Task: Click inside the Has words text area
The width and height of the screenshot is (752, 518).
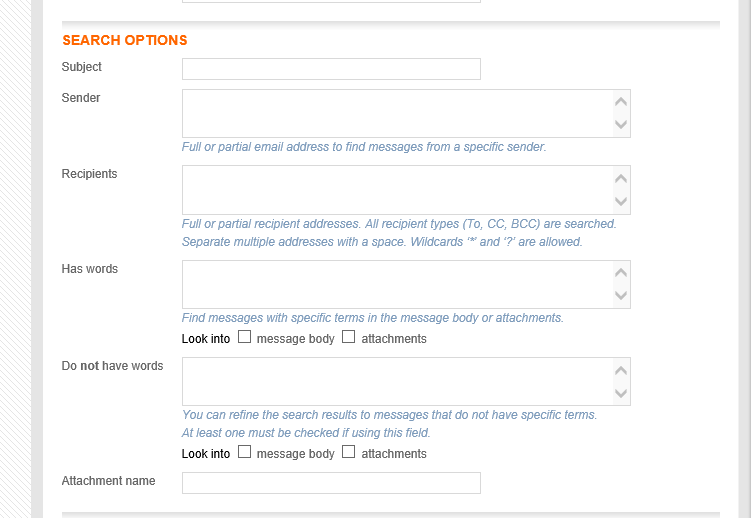Action: [x=398, y=284]
